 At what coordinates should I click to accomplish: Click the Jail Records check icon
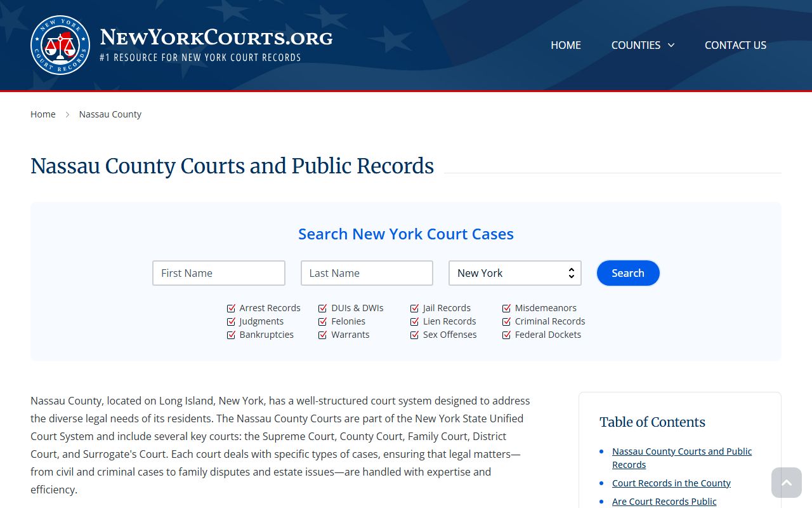(415, 308)
